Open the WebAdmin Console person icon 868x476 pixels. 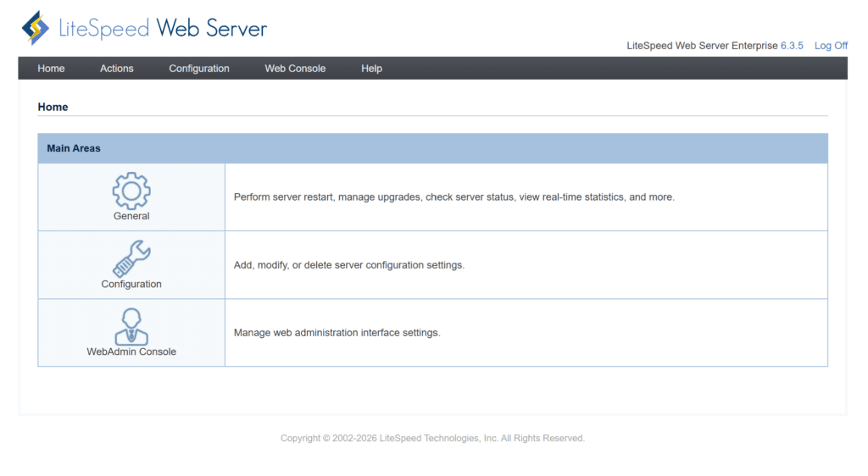[131, 327]
